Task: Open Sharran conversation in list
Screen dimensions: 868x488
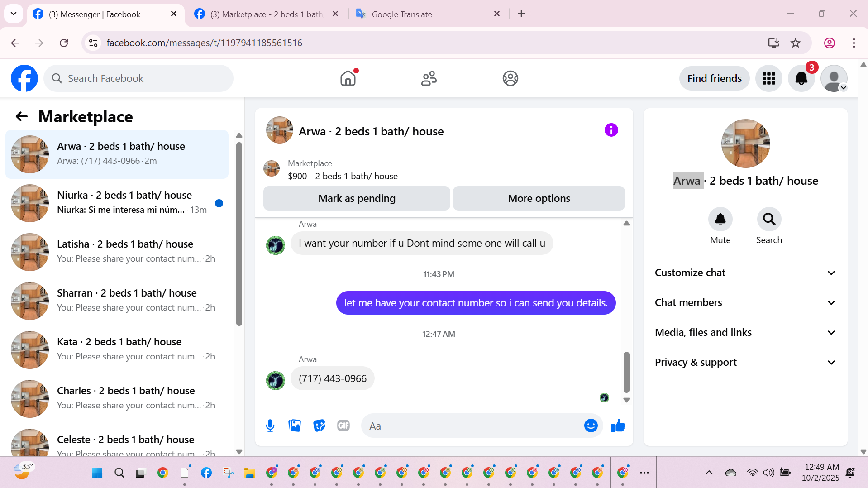Action: 117,301
